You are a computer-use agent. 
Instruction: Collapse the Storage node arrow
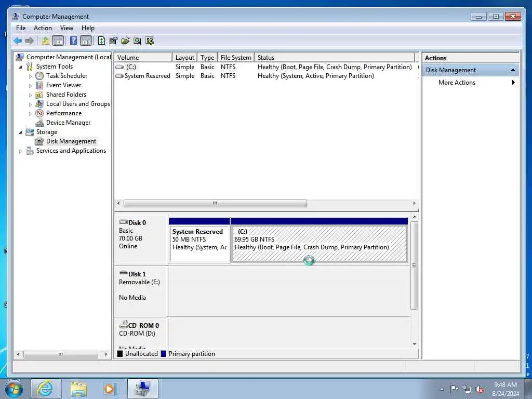pos(20,132)
